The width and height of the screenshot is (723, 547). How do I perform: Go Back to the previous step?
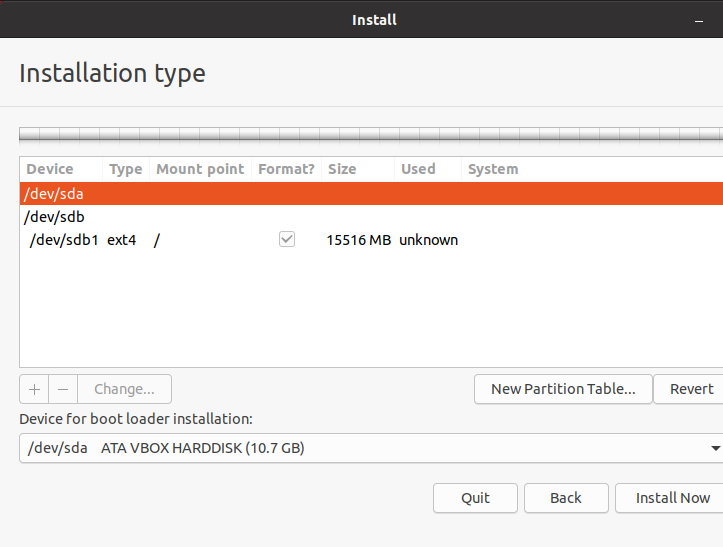pyautogui.click(x=565, y=498)
